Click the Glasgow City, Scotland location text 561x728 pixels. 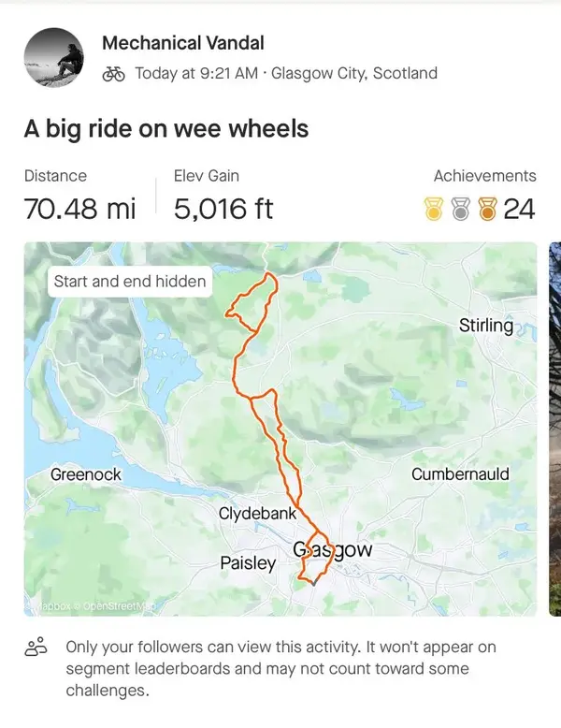pyautogui.click(x=354, y=73)
